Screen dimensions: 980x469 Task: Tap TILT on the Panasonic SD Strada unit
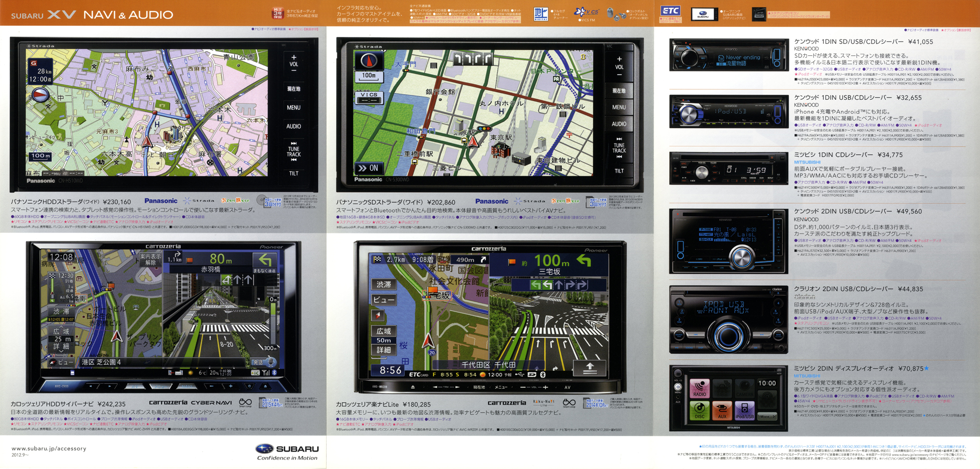point(619,171)
